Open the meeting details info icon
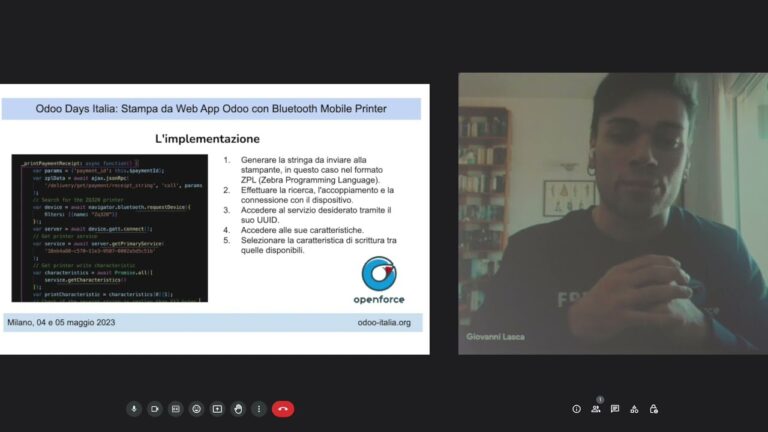 pos(576,409)
